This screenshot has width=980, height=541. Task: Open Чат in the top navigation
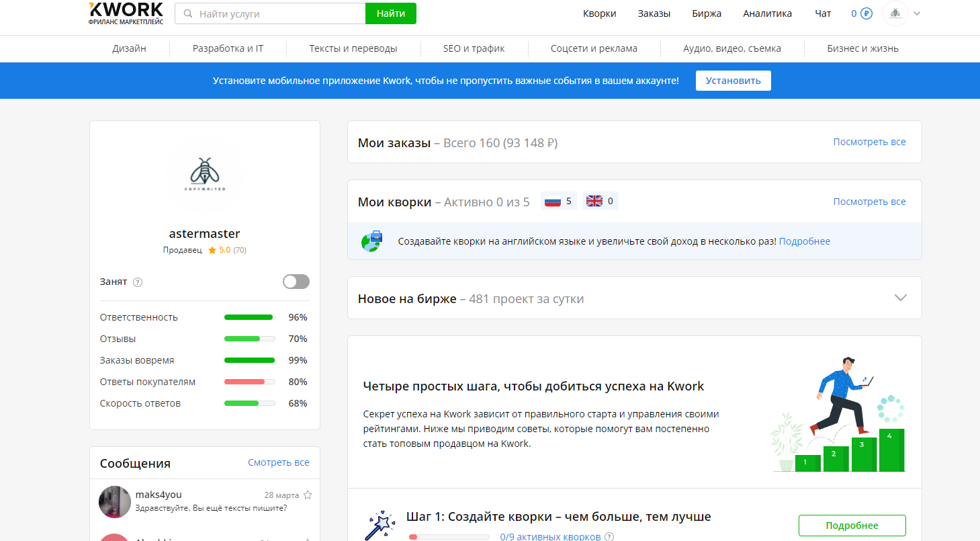(823, 13)
